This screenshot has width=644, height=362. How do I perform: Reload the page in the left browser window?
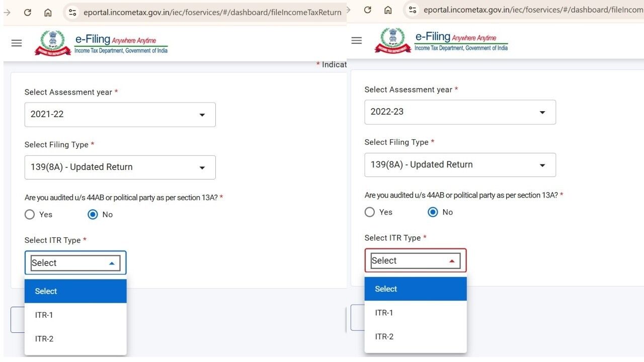(x=28, y=13)
